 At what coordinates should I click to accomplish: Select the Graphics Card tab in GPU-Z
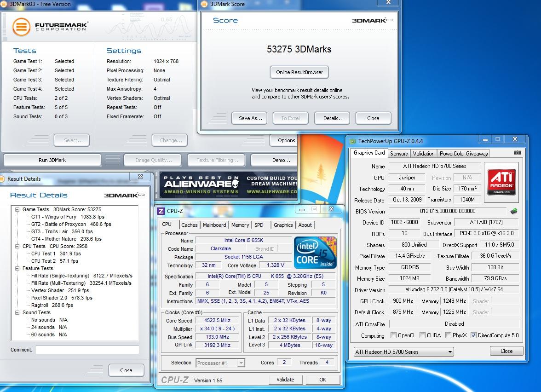pyautogui.click(x=369, y=153)
